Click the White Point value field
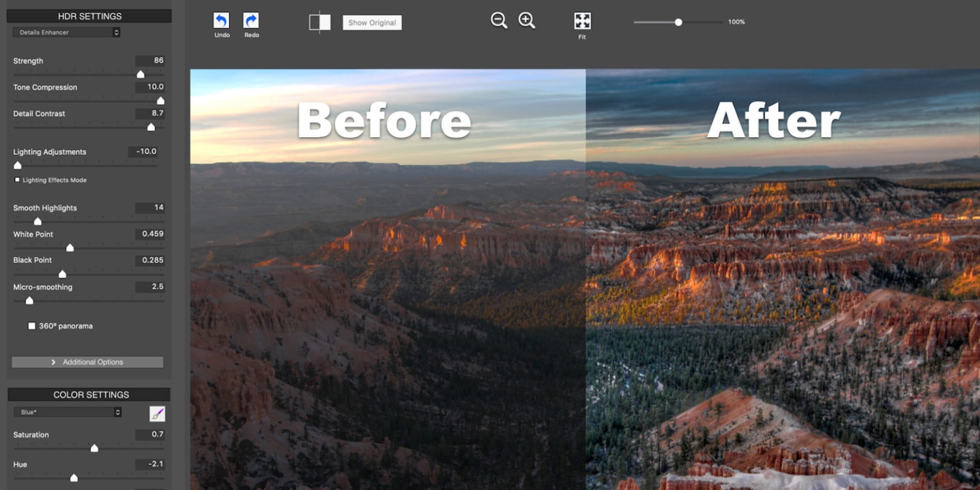The image size is (980, 490). [150, 234]
